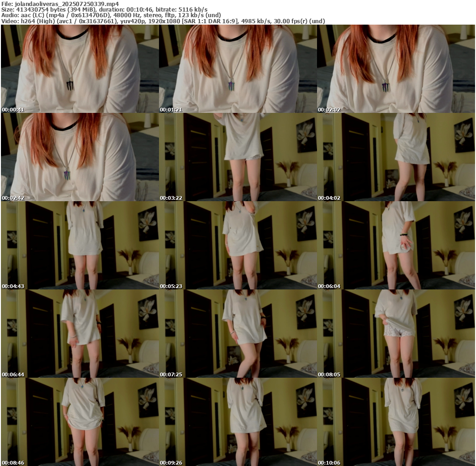
Task: Select the frame with timestamp 00:01:21
Action: click(238, 69)
